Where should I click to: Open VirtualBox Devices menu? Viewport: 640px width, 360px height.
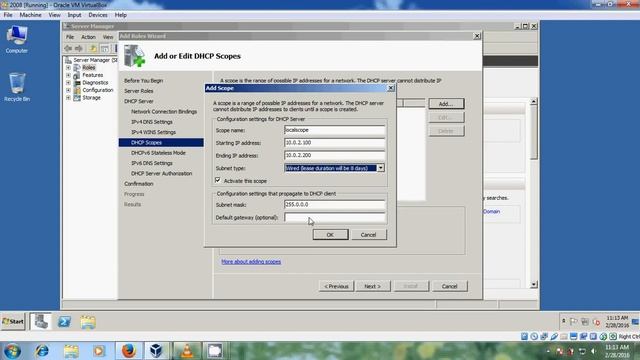pos(98,15)
